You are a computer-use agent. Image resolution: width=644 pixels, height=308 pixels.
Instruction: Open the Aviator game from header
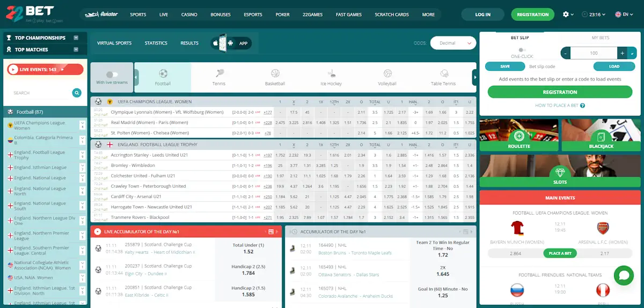tap(100, 14)
